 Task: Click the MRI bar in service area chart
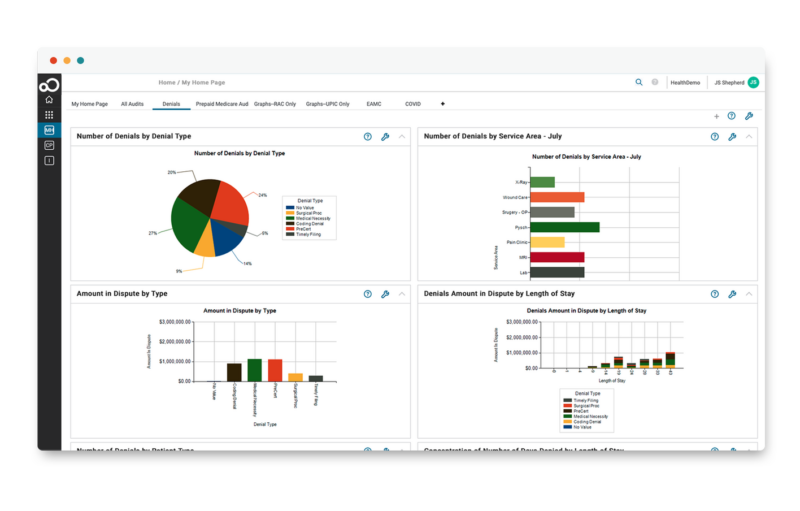click(557, 257)
